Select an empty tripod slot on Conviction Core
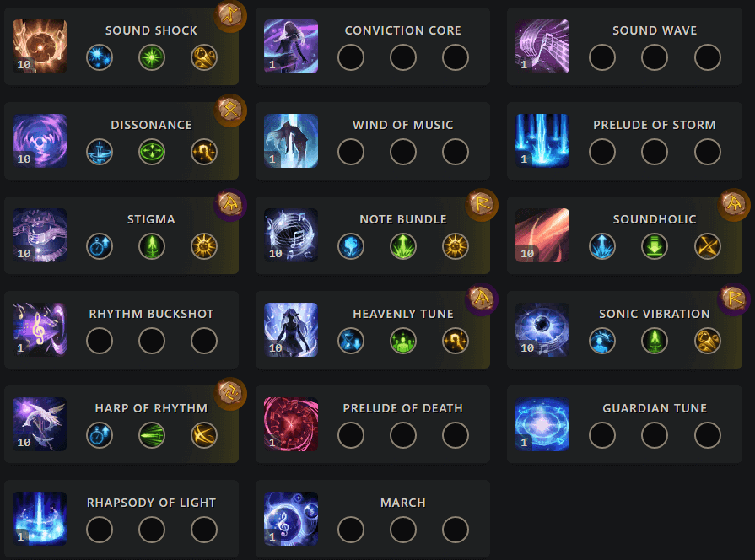Image resolution: width=755 pixels, height=560 pixels. click(x=351, y=57)
